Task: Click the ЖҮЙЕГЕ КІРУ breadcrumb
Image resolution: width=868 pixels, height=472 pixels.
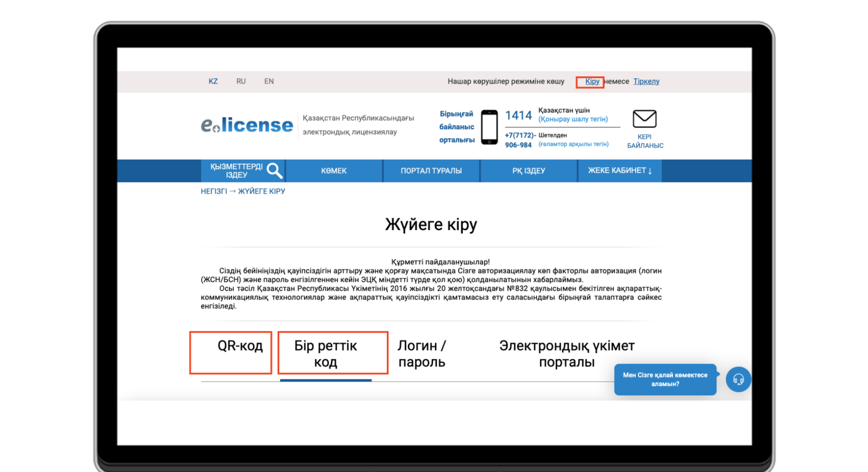Action: [x=261, y=191]
